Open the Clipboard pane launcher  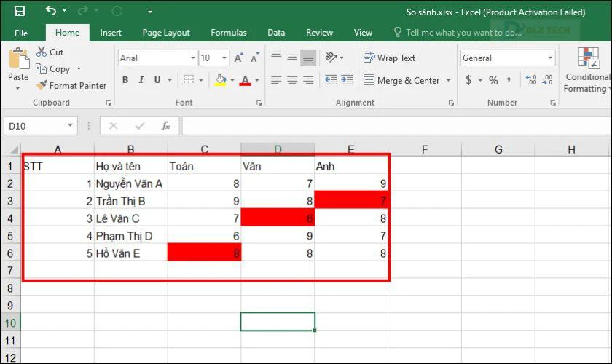(109, 103)
